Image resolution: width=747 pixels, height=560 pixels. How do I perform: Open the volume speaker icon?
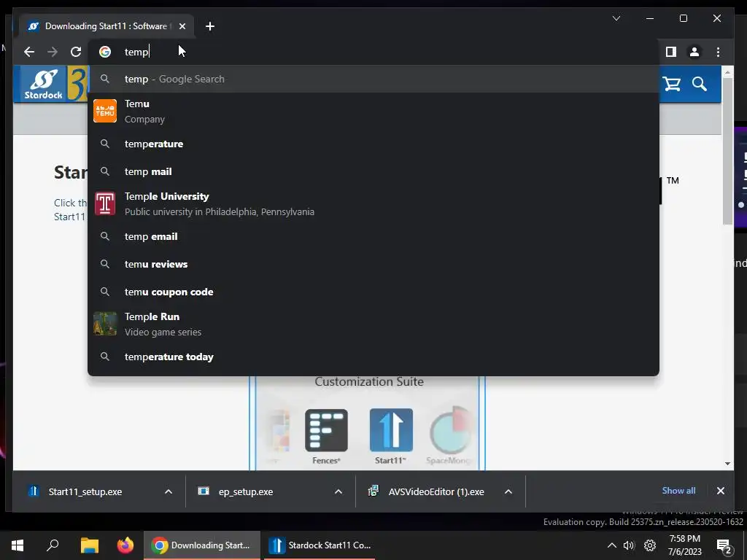click(x=629, y=545)
